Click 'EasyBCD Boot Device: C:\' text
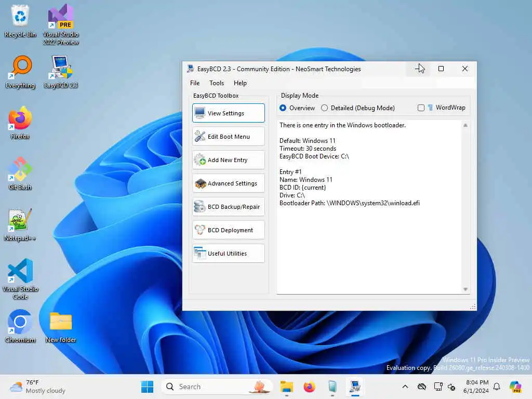Viewport: 532px width, 399px height. click(x=314, y=156)
